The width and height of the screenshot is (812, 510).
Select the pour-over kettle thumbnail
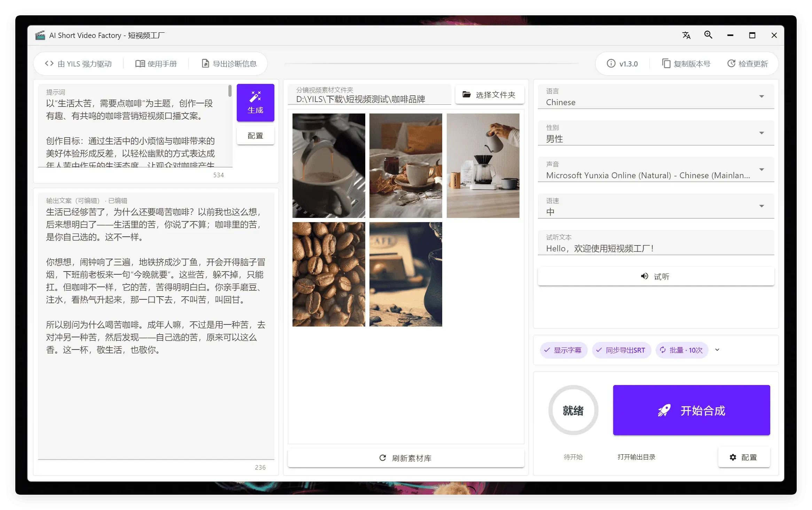coord(483,166)
